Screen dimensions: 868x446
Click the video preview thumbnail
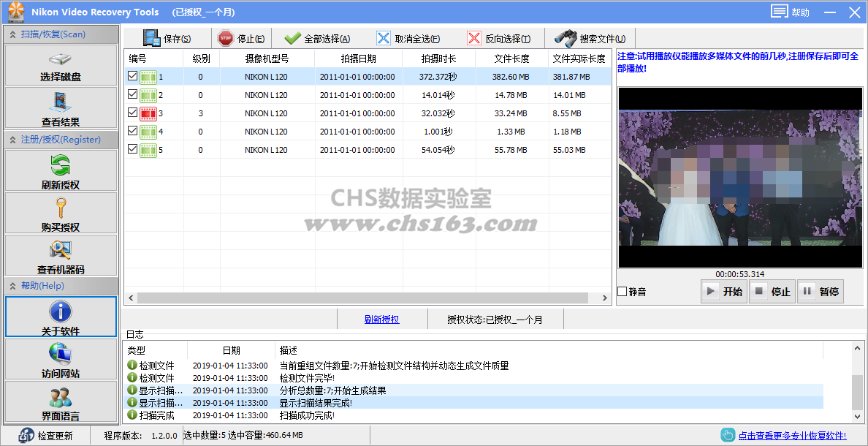740,177
